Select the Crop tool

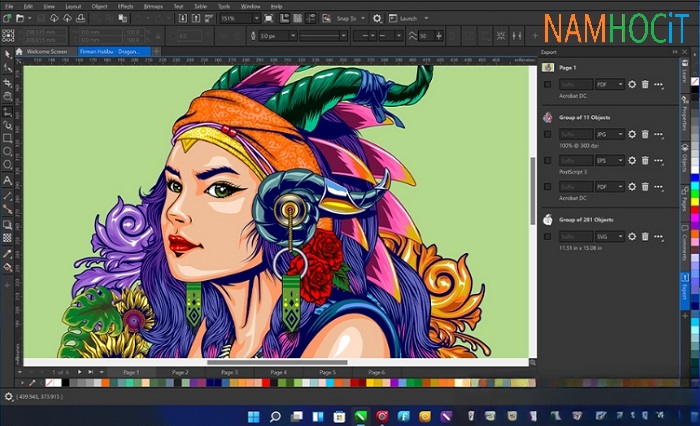[x=8, y=83]
